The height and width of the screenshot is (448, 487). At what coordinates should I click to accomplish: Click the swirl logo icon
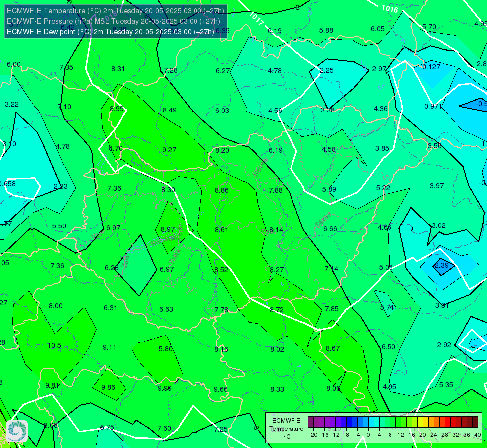(17, 431)
